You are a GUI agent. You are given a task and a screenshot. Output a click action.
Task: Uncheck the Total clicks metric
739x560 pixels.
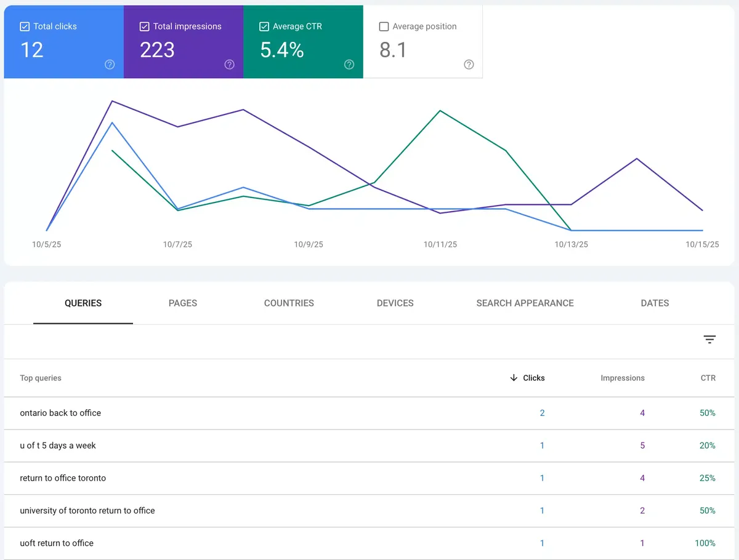point(25,26)
